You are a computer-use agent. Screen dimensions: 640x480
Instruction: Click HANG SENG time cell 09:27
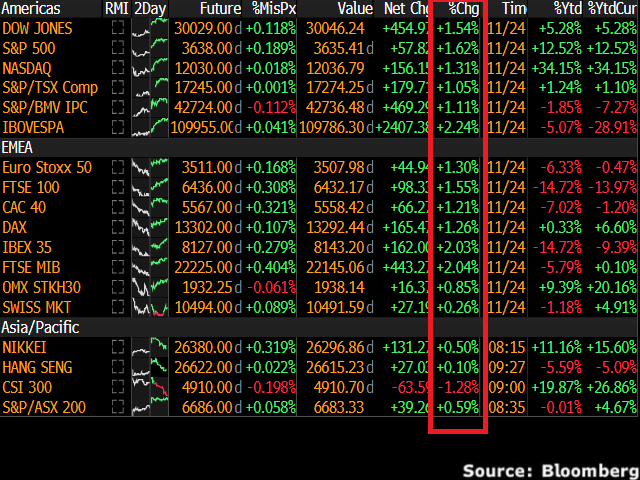click(x=507, y=367)
